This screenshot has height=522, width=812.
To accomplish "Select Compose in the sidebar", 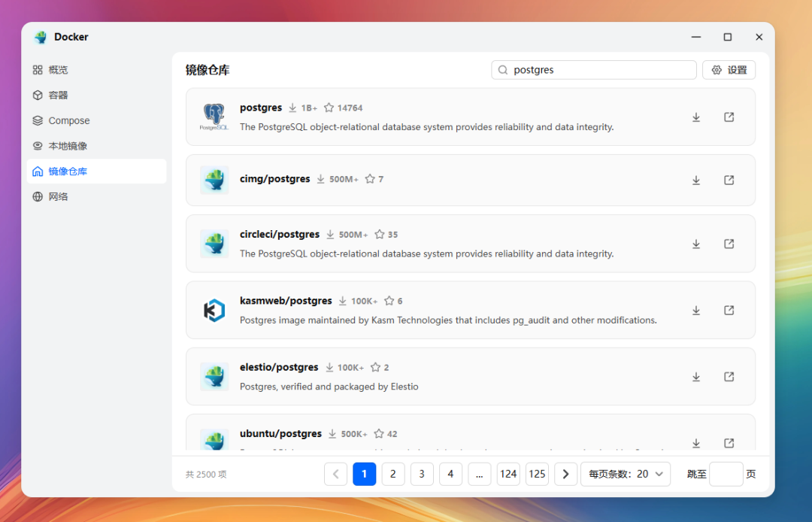I will coord(68,120).
